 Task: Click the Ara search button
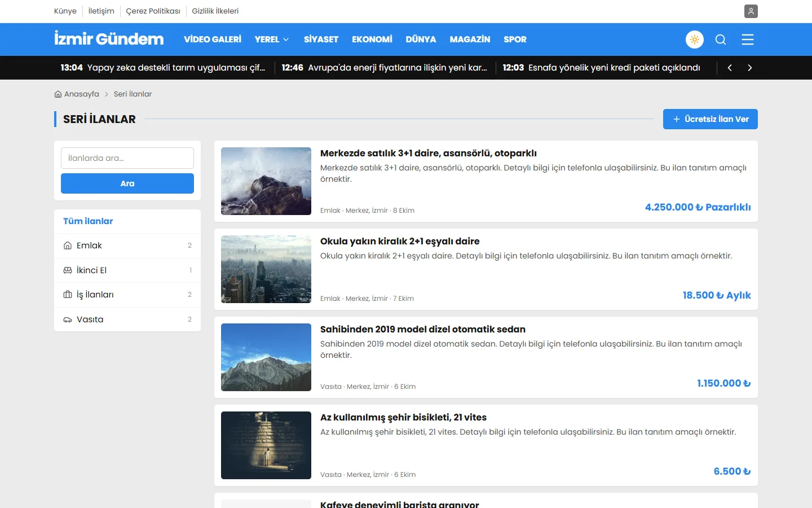[x=127, y=183]
